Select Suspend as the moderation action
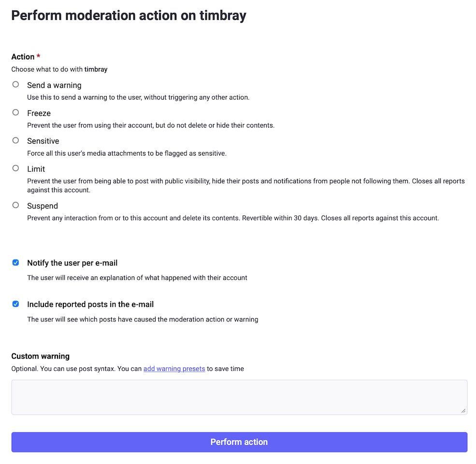 (15, 205)
